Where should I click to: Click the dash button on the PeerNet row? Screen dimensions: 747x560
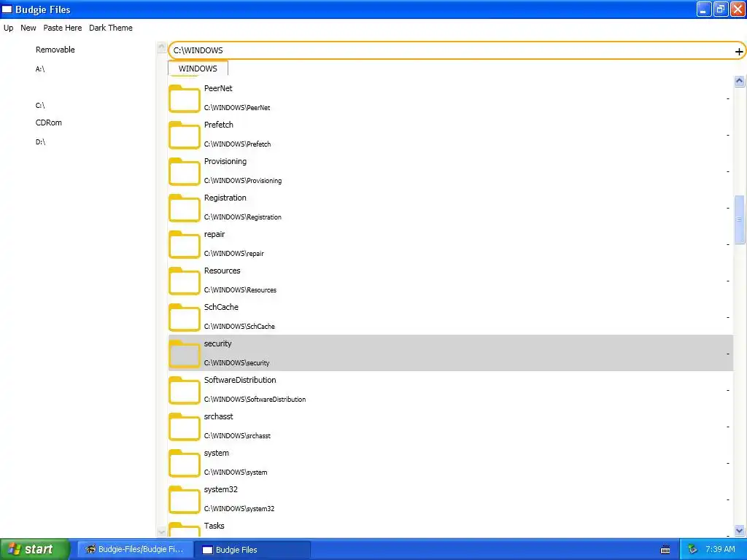coord(728,98)
